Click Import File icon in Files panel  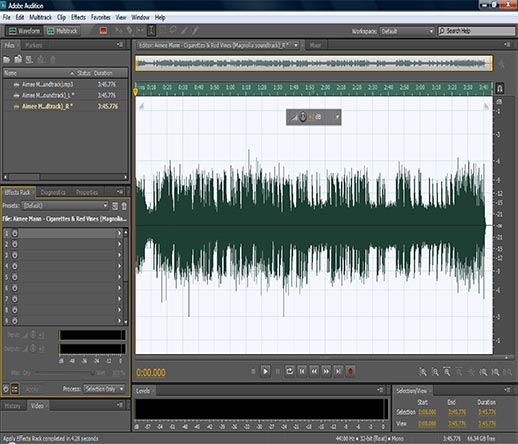pos(18,59)
